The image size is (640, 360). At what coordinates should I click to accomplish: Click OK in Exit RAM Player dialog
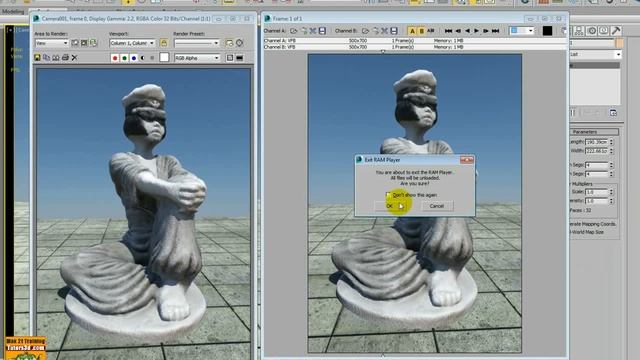[390, 206]
